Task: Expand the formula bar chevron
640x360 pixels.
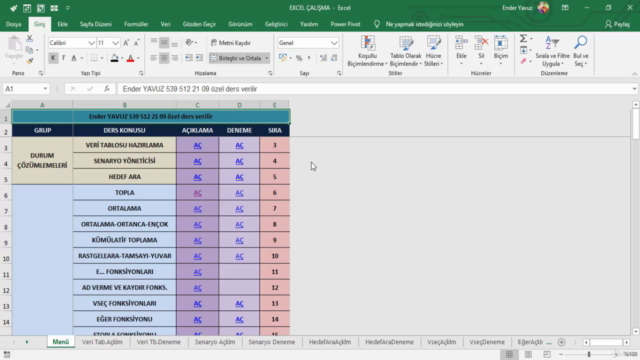Action: (634, 89)
